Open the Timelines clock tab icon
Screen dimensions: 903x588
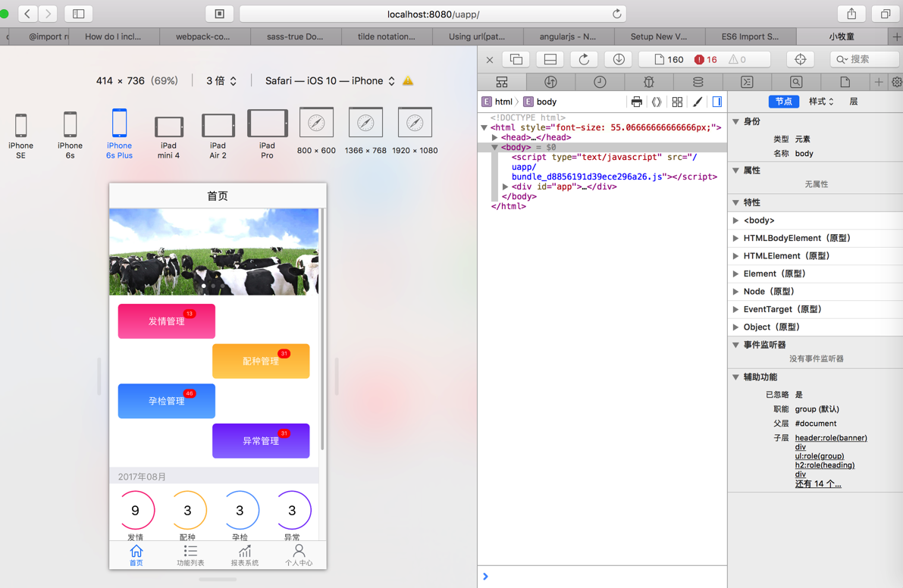coord(600,82)
